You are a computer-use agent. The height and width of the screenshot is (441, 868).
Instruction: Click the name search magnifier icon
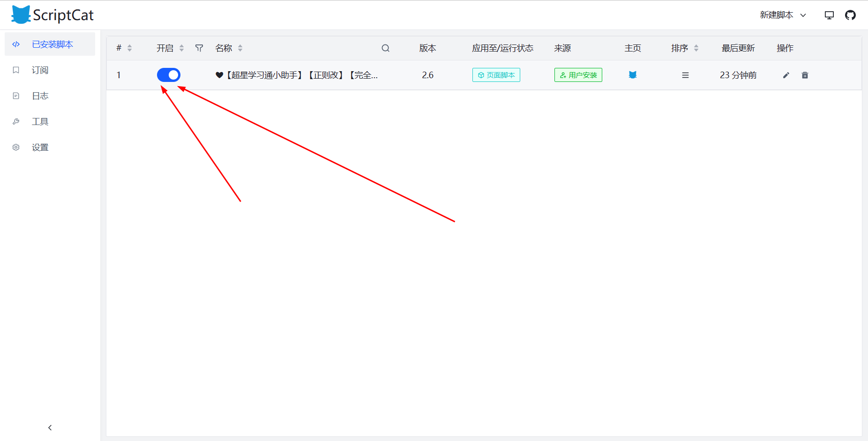[385, 48]
